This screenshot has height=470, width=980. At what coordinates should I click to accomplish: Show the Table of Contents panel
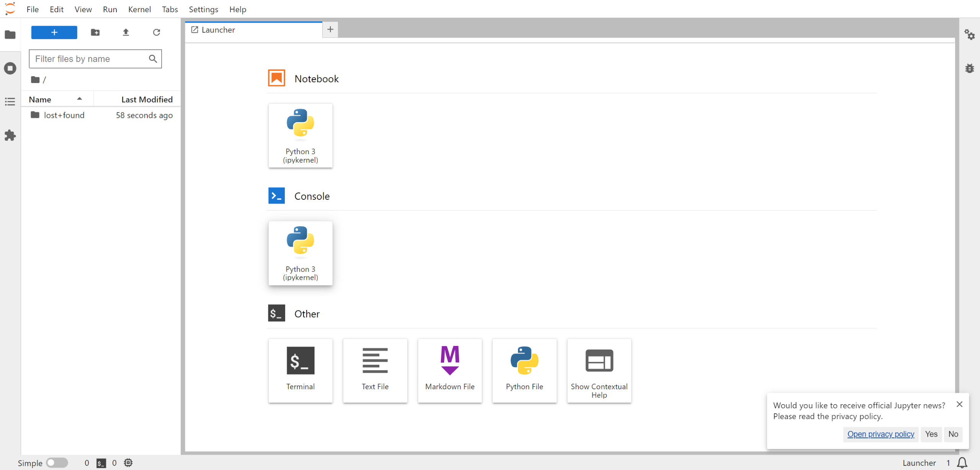click(10, 101)
